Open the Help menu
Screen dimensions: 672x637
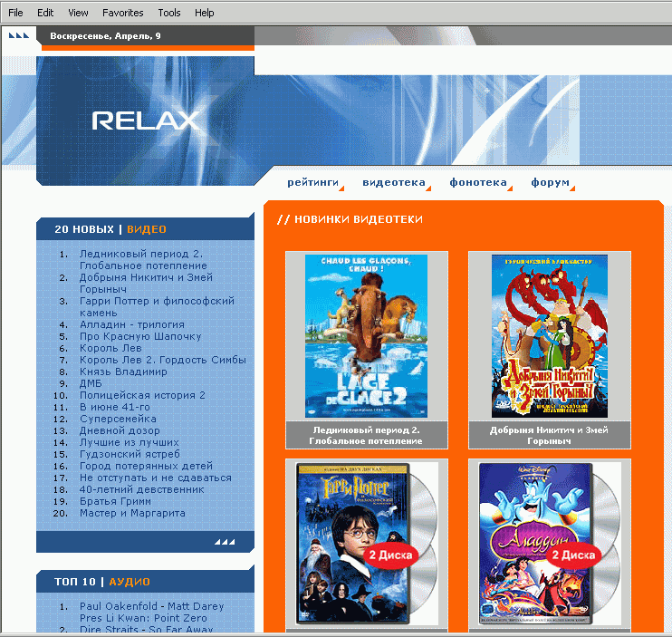(x=205, y=13)
